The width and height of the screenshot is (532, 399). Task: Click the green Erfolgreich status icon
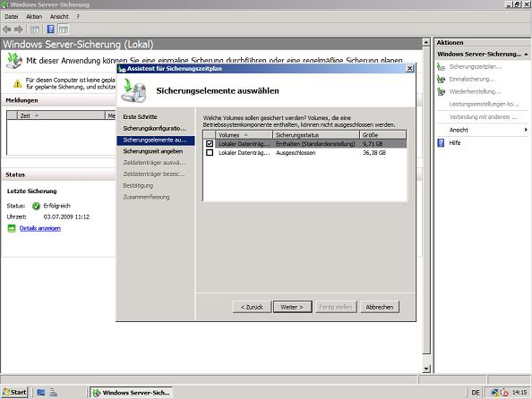(36, 206)
